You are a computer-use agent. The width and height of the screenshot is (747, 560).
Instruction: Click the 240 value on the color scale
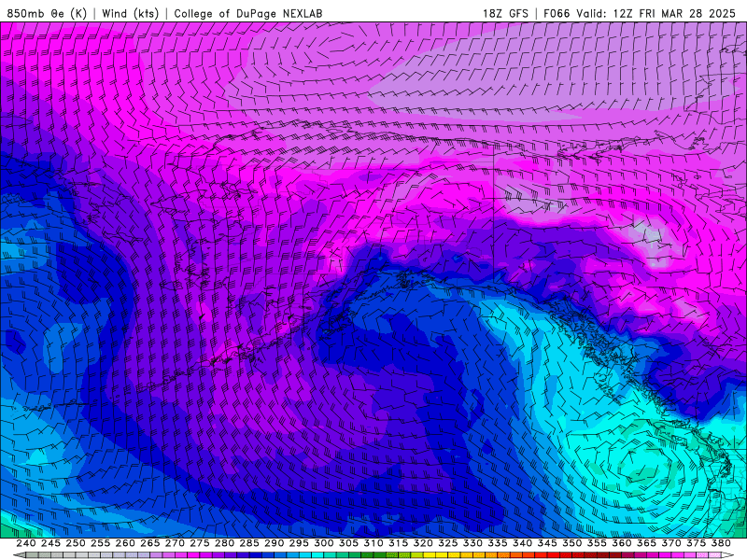[26, 543]
